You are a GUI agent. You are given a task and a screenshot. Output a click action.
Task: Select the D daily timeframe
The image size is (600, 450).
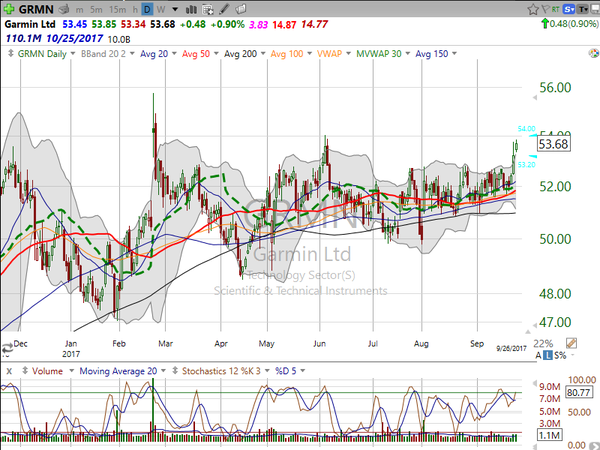pos(147,9)
